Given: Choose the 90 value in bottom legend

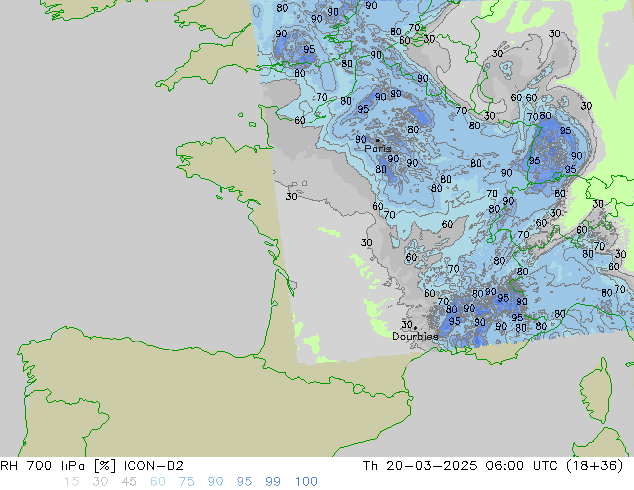Looking at the screenshot, I should [x=216, y=482].
